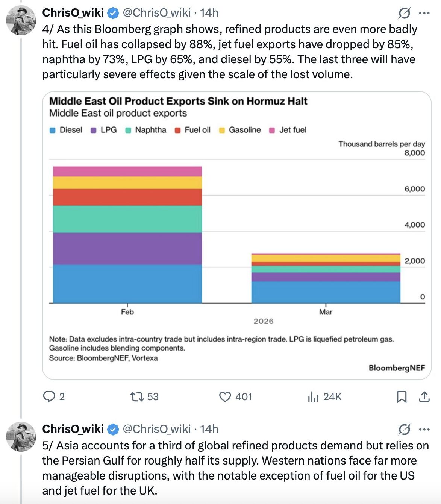This screenshot has width=441, height=504.
Task: Open the 14h timestamp on tweet 4
Action: 209,13
